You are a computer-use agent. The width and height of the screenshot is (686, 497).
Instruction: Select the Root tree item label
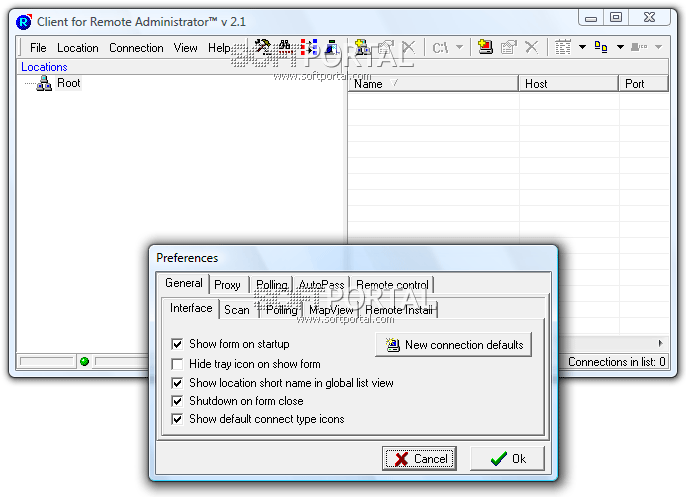pyautogui.click(x=69, y=83)
